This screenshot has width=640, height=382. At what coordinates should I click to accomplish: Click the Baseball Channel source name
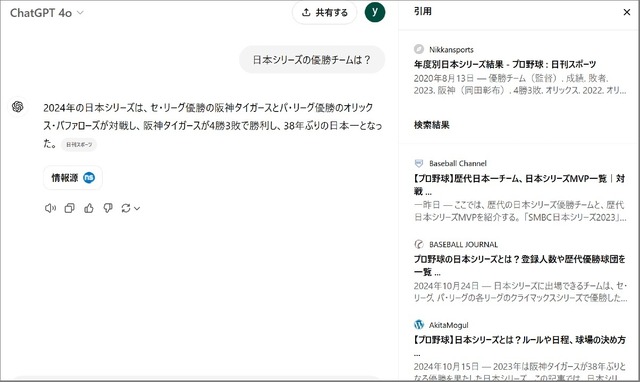point(458,163)
